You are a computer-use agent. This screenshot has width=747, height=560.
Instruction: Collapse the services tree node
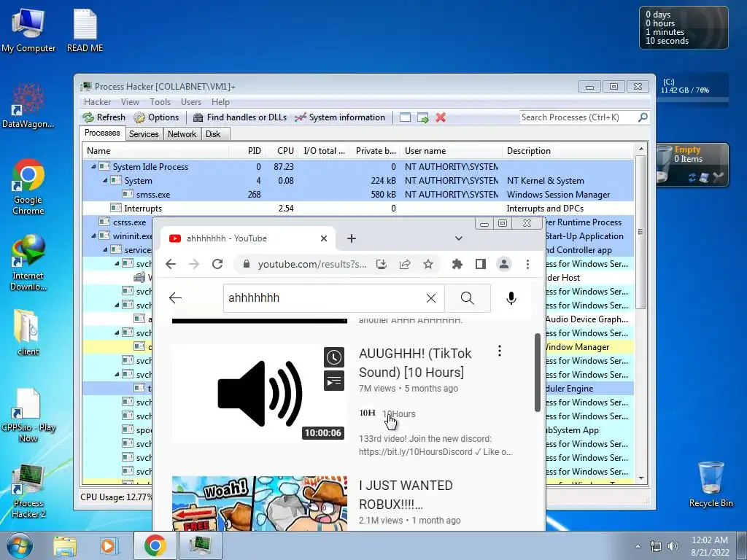105,249
